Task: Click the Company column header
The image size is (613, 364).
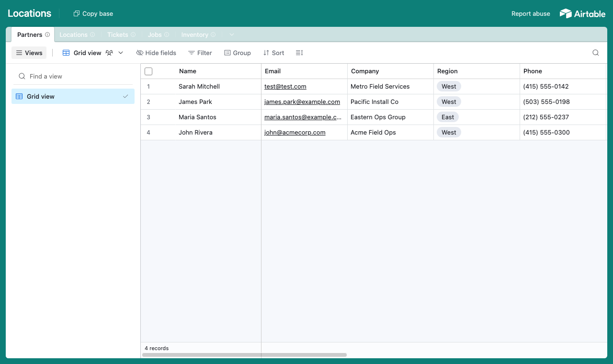Action: point(390,71)
